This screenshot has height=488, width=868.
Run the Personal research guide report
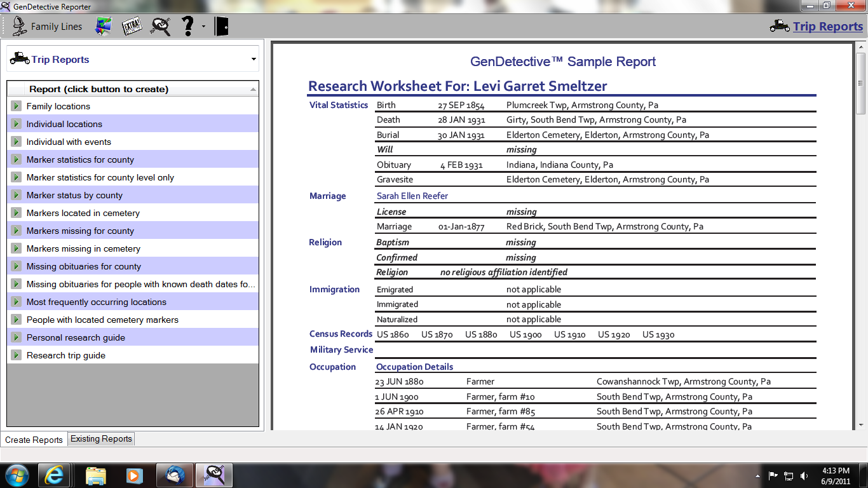click(x=17, y=337)
